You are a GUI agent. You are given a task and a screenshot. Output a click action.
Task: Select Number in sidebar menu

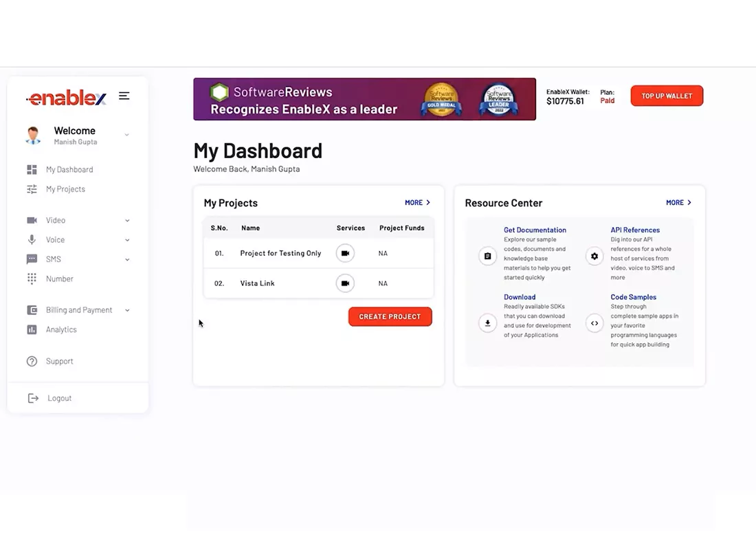click(x=60, y=278)
